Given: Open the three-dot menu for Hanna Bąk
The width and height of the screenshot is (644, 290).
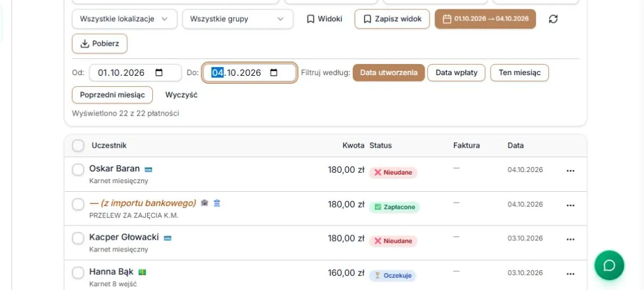Looking at the screenshot, I should coord(570,274).
